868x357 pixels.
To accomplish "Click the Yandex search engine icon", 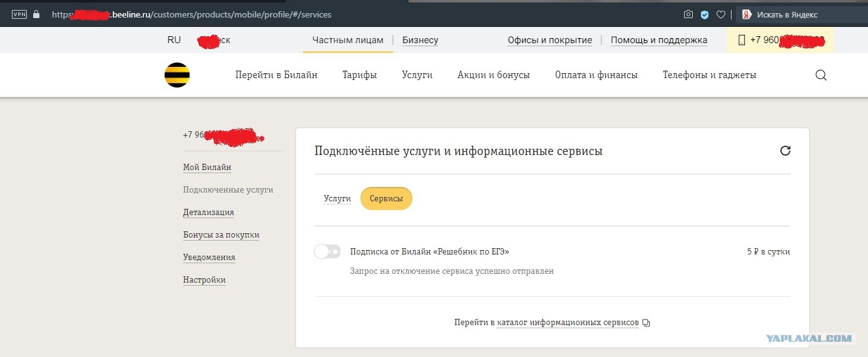I will tap(747, 14).
